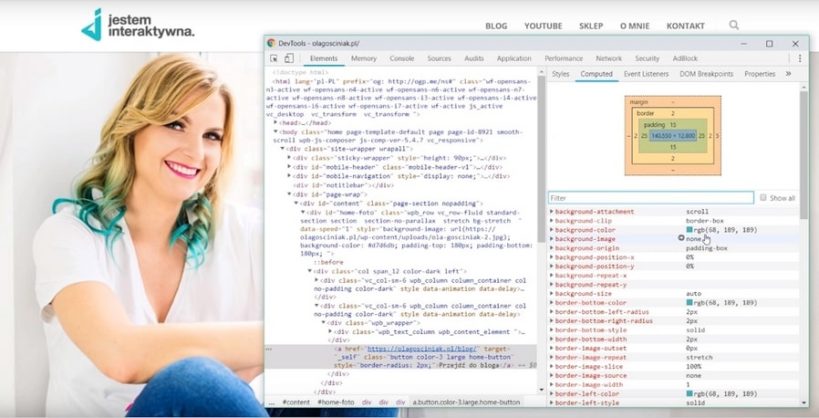This screenshot has width=819, height=418.
Task: Select the border-bottom-style property row
Action: click(673, 330)
